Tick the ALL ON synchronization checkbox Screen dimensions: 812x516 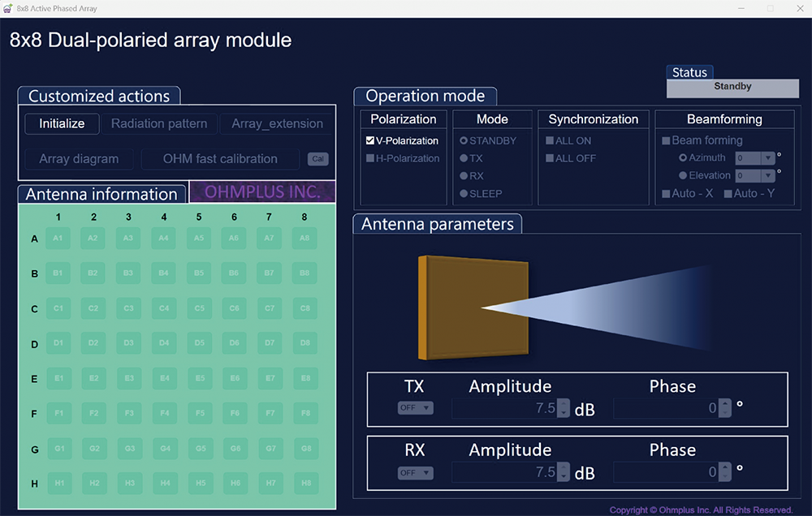pos(550,141)
